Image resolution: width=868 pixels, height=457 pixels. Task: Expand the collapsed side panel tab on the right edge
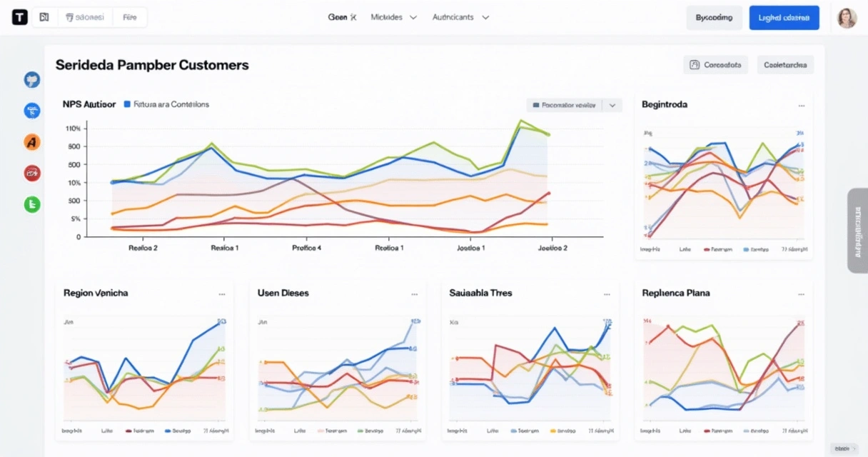pyautogui.click(x=857, y=231)
